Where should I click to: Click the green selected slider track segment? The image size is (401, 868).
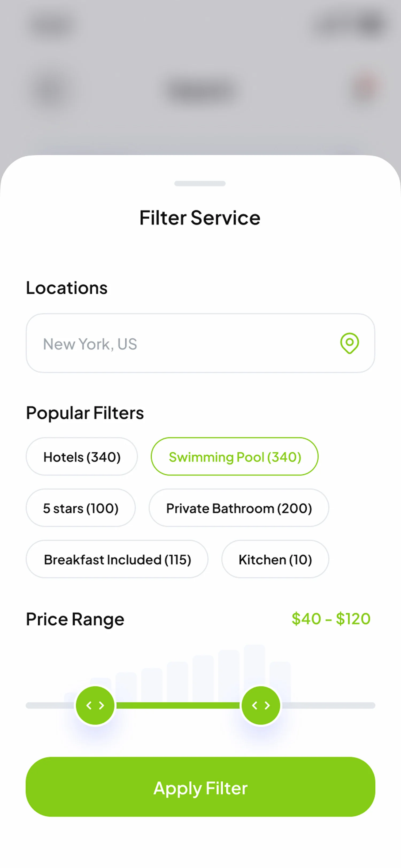pos(178,705)
